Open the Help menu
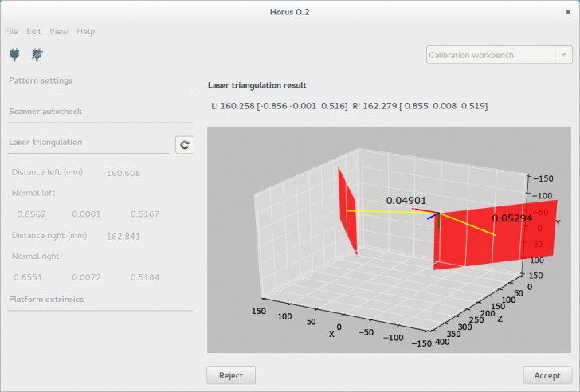580x392 pixels. pyautogui.click(x=86, y=31)
